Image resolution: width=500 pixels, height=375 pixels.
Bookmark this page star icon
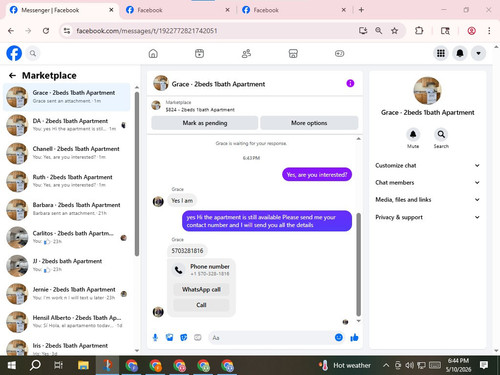click(394, 31)
